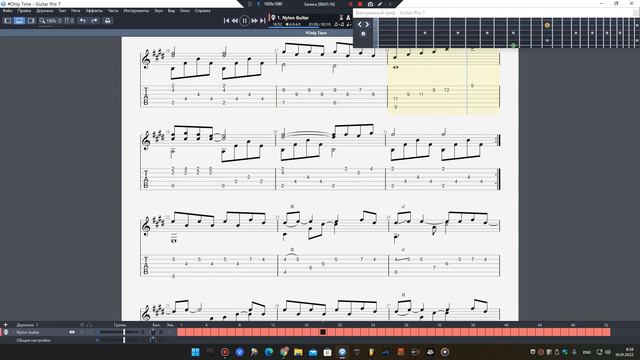The height and width of the screenshot is (360, 640).
Task: Open the Звук menu
Action: (x=158, y=11)
